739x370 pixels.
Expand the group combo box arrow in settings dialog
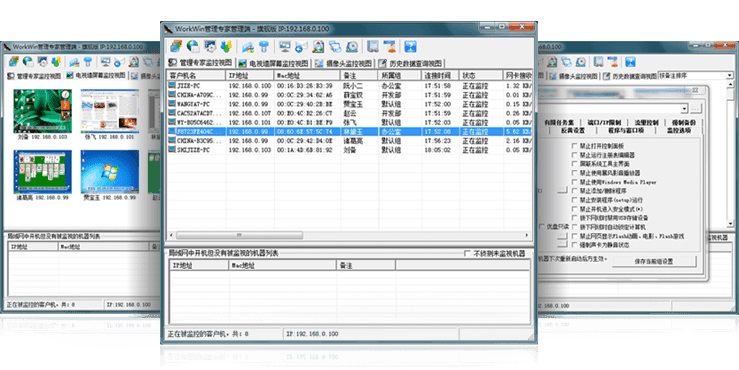click(x=684, y=109)
